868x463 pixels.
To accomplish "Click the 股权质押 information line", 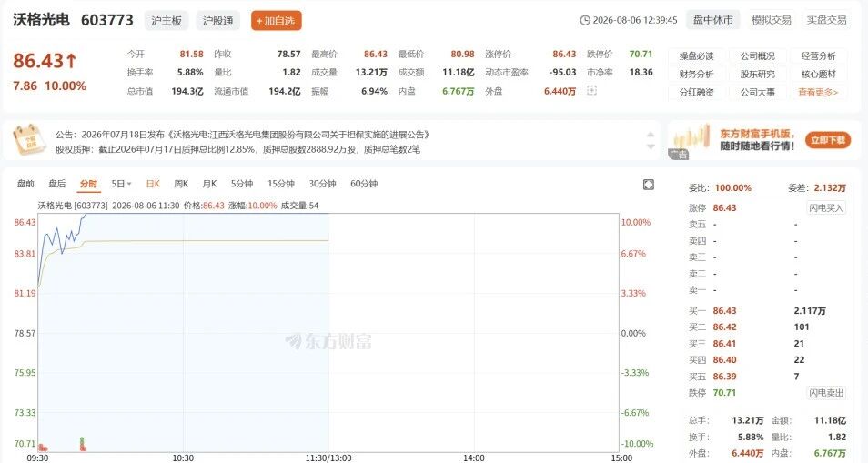I will tap(237, 149).
